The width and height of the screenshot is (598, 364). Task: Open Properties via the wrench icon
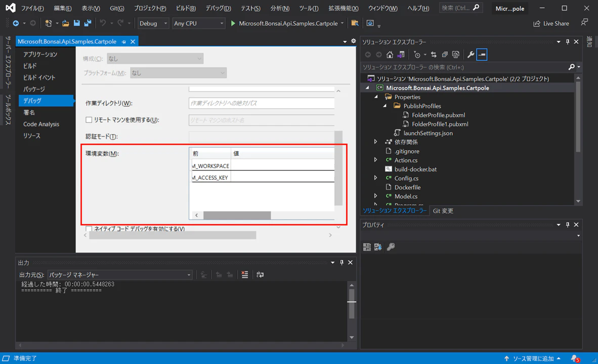pos(471,55)
